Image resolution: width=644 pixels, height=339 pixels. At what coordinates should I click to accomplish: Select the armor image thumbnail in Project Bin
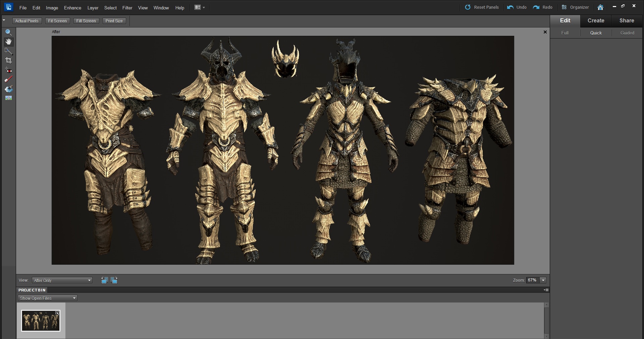click(41, 321)
